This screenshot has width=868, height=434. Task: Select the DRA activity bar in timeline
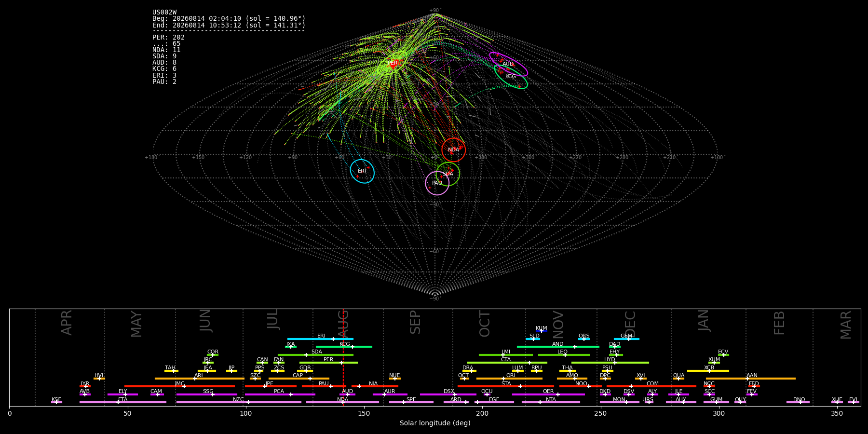[x=469, y=371]
